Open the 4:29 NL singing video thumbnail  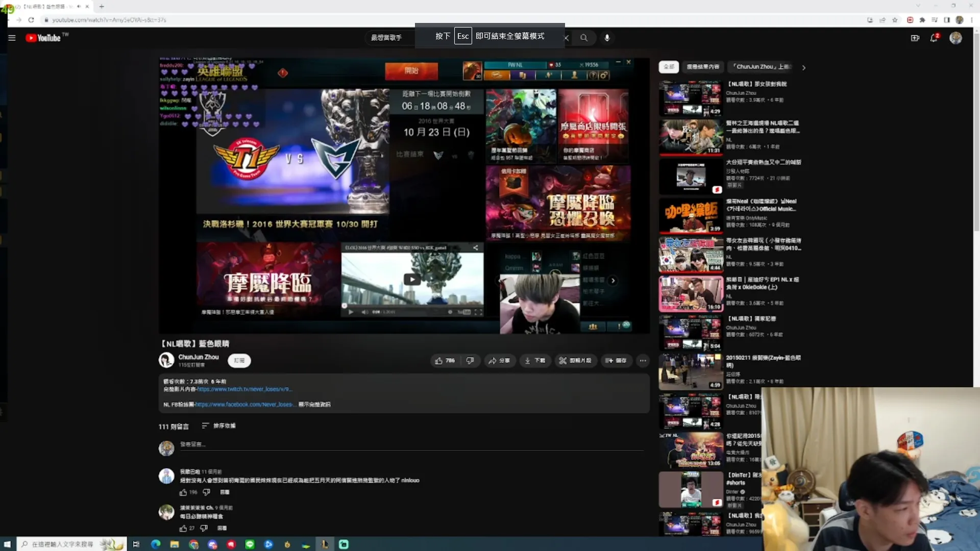click(691, 98)
